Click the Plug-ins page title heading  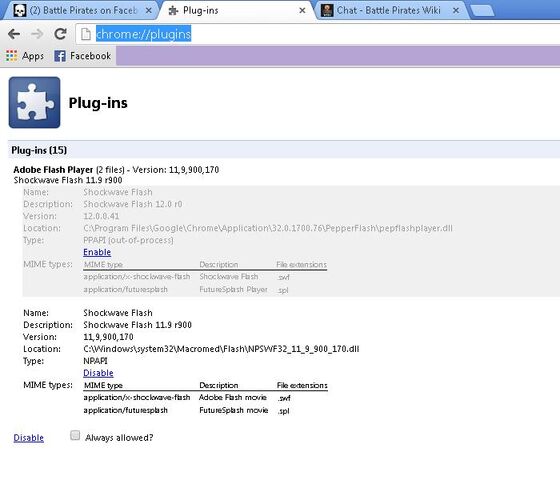98,103
